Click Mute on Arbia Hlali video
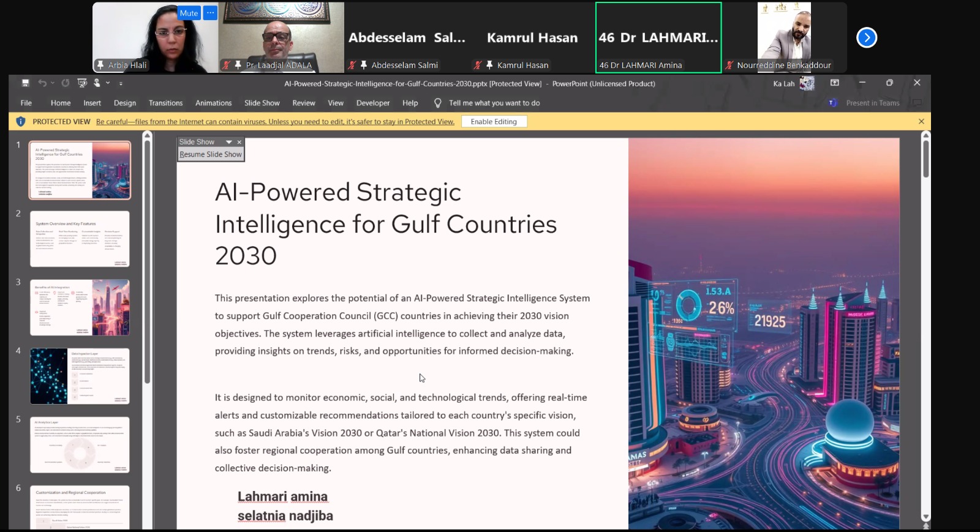Image resolution: width=980 pixels, height=532 pixels. 189,13
